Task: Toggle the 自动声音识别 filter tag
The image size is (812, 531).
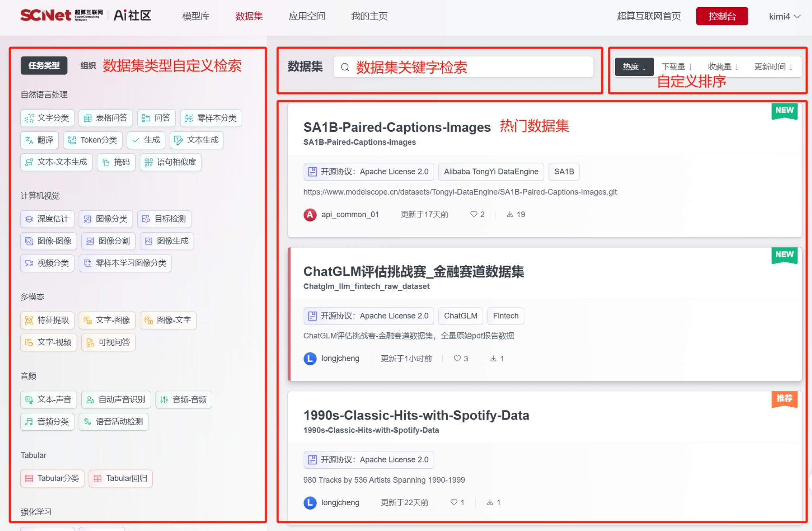Action: tap(116, 399)
